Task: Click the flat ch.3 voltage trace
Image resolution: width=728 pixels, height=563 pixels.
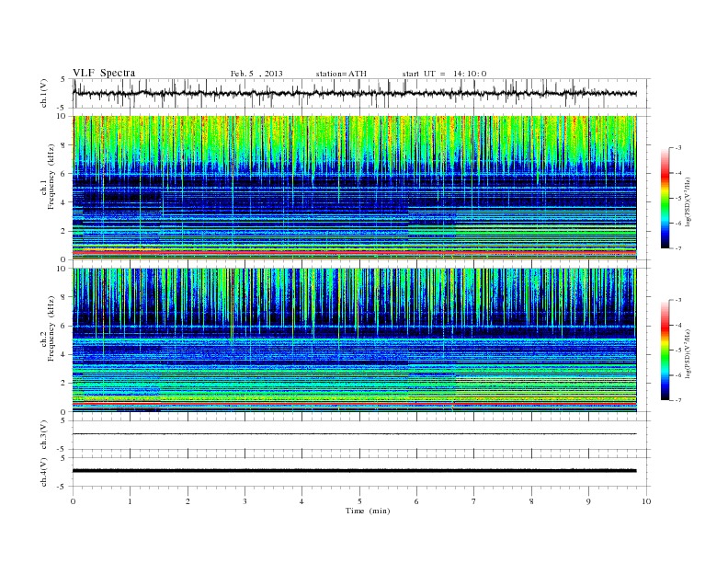Action: click(354, 434)
